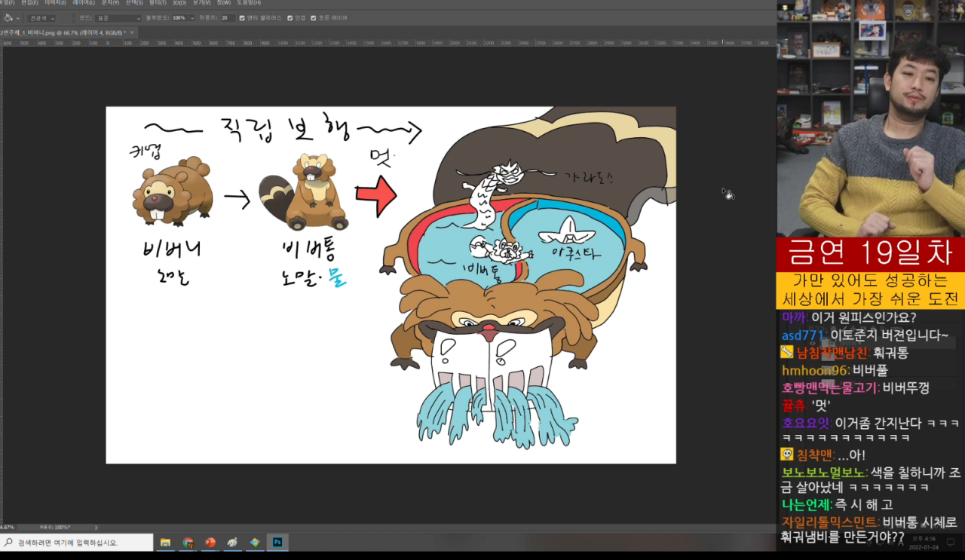
Task: Click the horizontal ruler above the canvas
Action: tap(388, 43)
